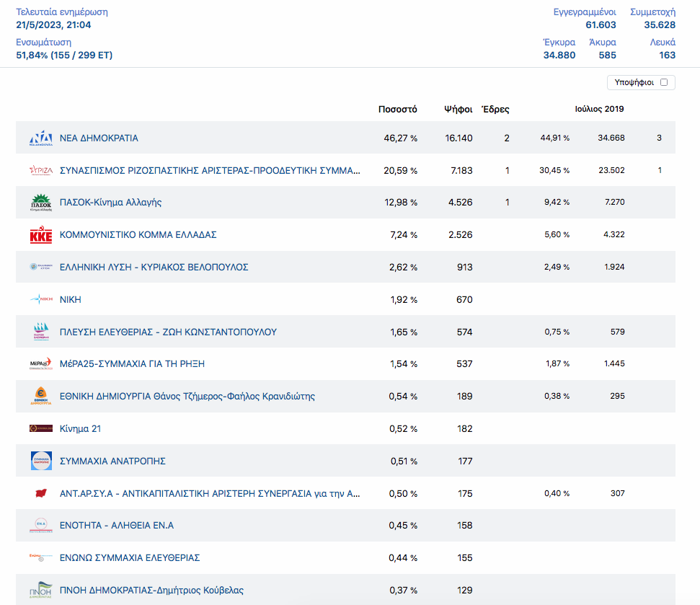Open the ΝΕΑ ΔΗΜΟΚΡΑΤΙΑ party link
700x605 pixels.
[99, 138]
